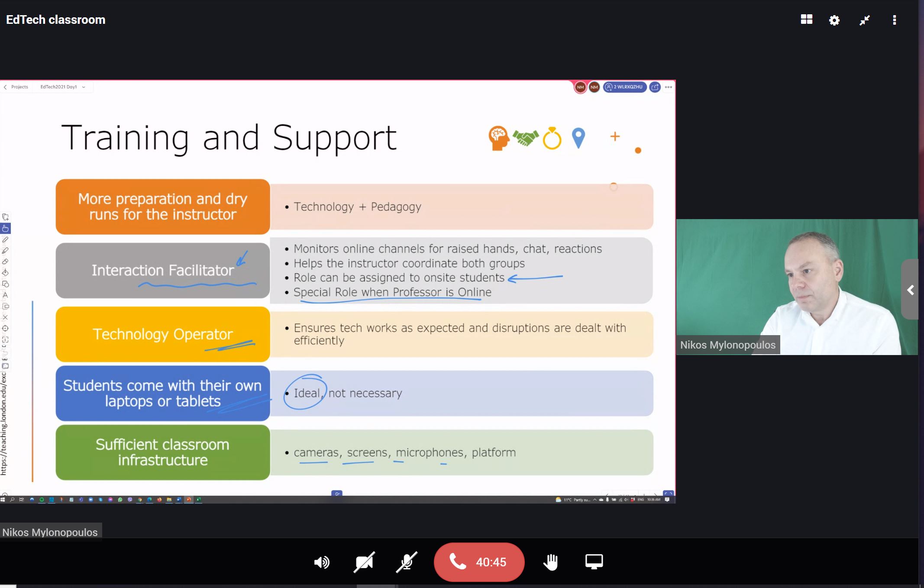Click the blue location pin icon
Viewport: 924px width, 588px height.
578,138
